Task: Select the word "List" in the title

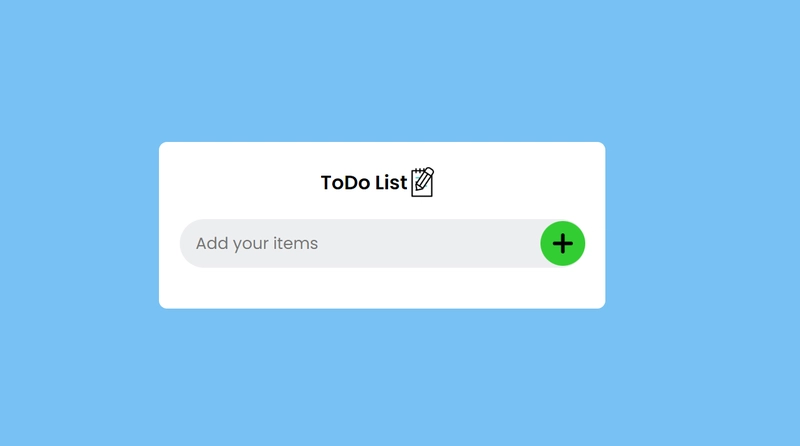Action: point(391,183)
